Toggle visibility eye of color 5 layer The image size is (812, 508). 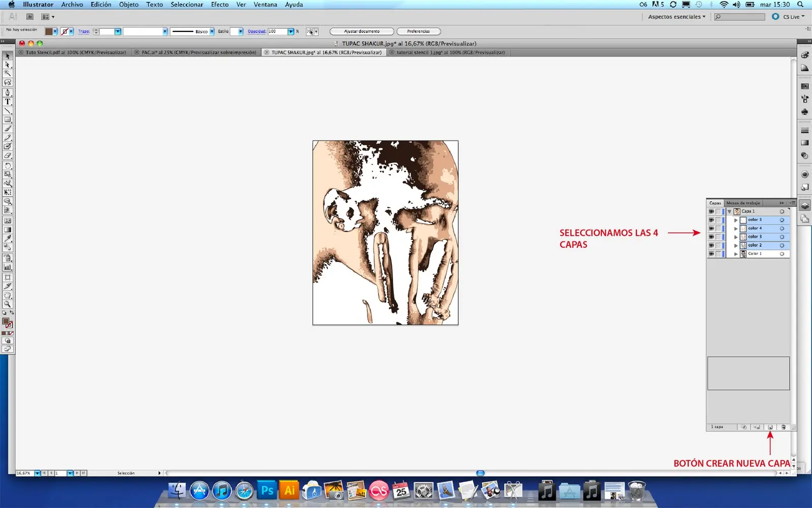pos(711,220)
